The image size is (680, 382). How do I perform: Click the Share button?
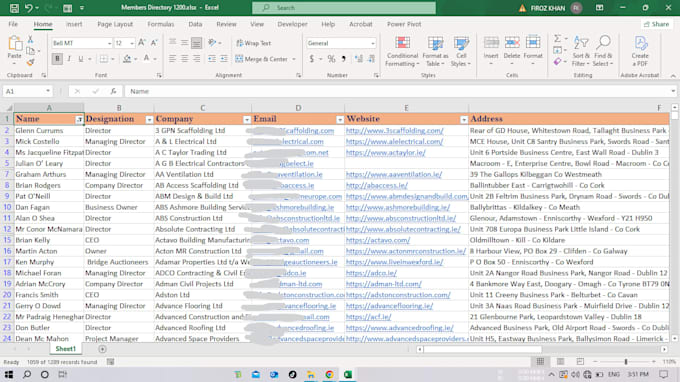click(656, 24)
